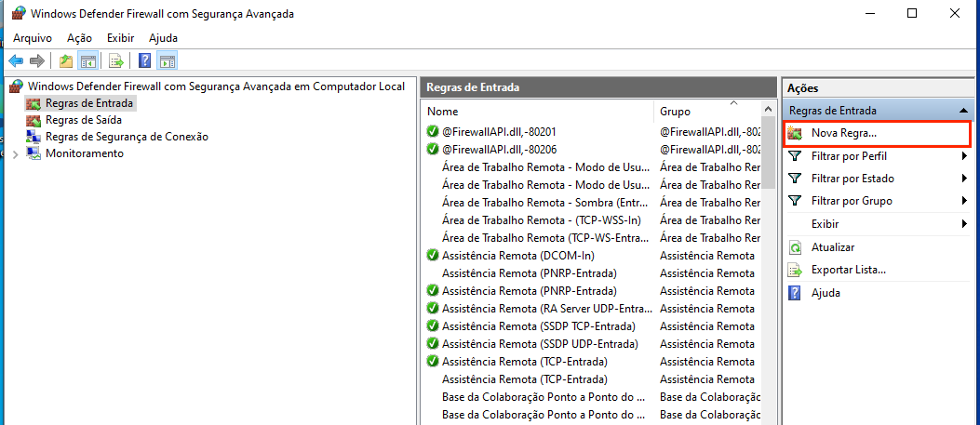Select the Monitoramento tree node
This screenshot has width=980, height=425.
click(x=85, y=153)
